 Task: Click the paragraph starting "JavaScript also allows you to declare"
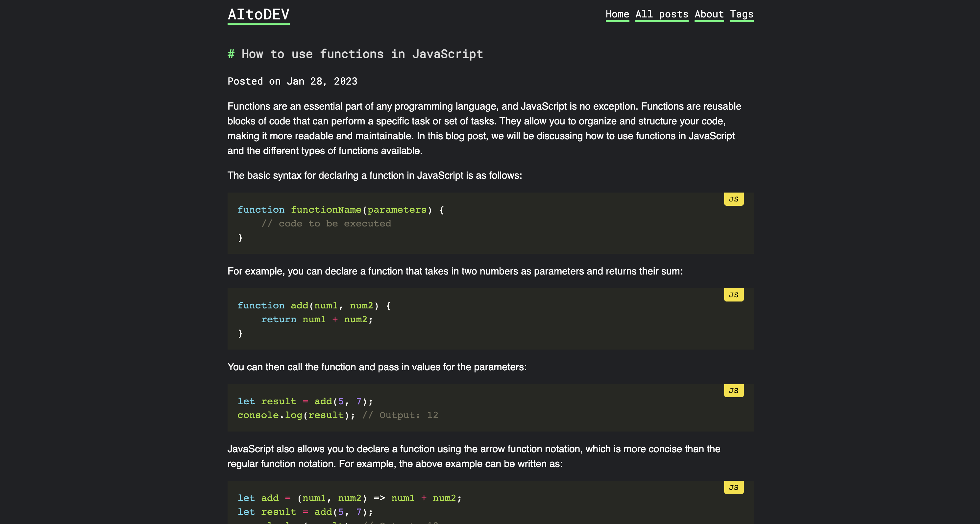[474, 456]
